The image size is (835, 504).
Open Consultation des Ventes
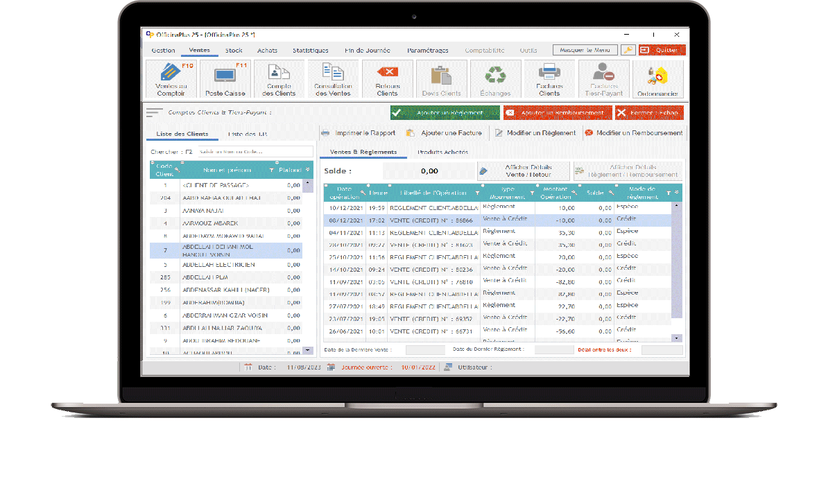pos(333,79)
